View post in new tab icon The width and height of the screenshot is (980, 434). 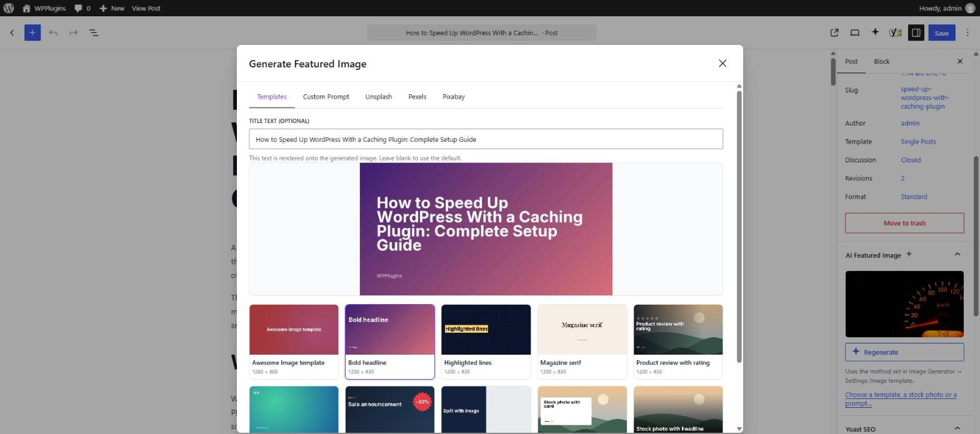pyautogui.click(x=834, y=32)
